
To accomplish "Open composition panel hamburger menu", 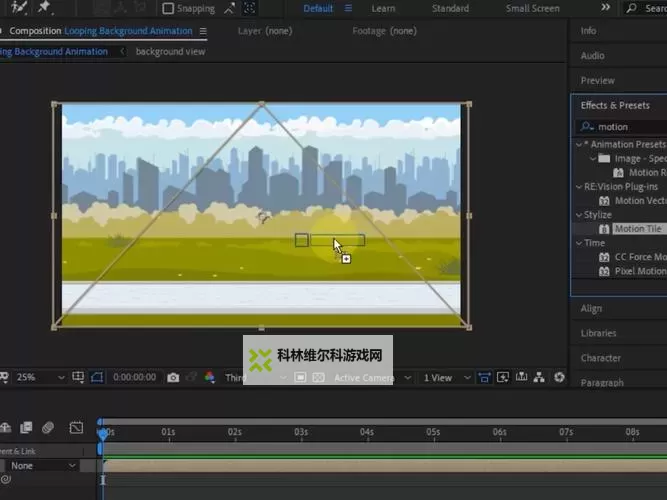I will [203, 31].
